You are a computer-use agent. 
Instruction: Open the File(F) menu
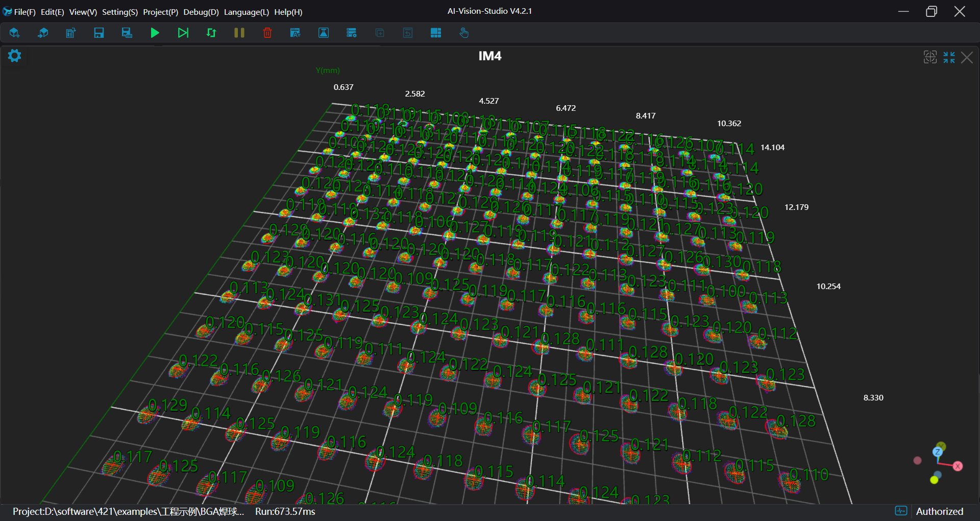click(x=24, y=12)
